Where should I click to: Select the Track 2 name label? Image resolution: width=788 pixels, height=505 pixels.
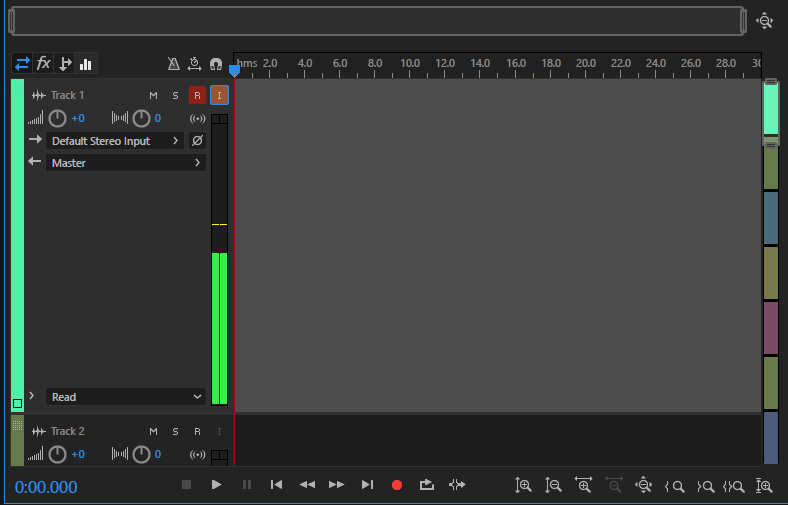[67, 432]
